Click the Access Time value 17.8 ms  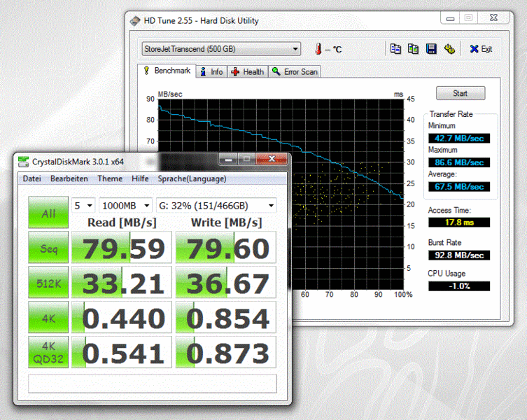click(x=459, y=223)
